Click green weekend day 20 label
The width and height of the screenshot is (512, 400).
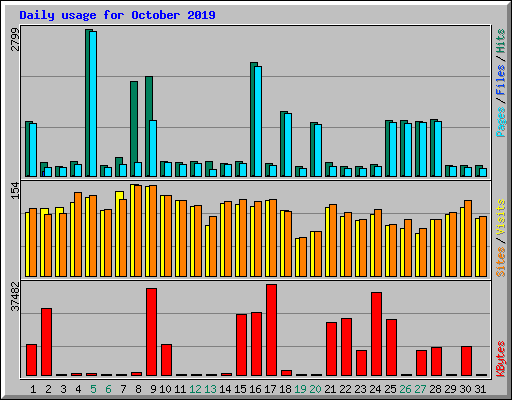[315, 389]
